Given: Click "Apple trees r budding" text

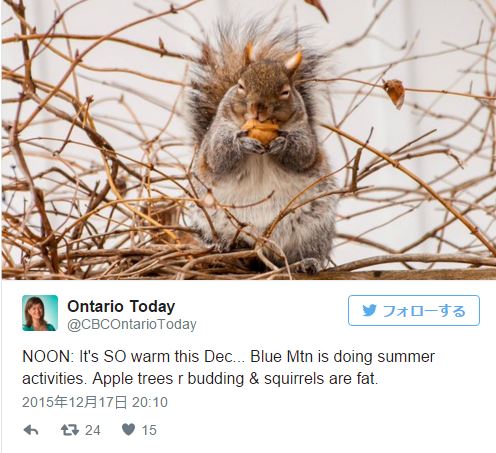Looking at the screenshot, I should (168, 379).
